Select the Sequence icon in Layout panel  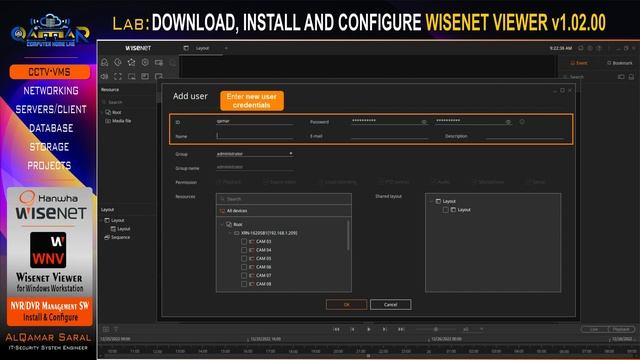[x=107, y=237]
